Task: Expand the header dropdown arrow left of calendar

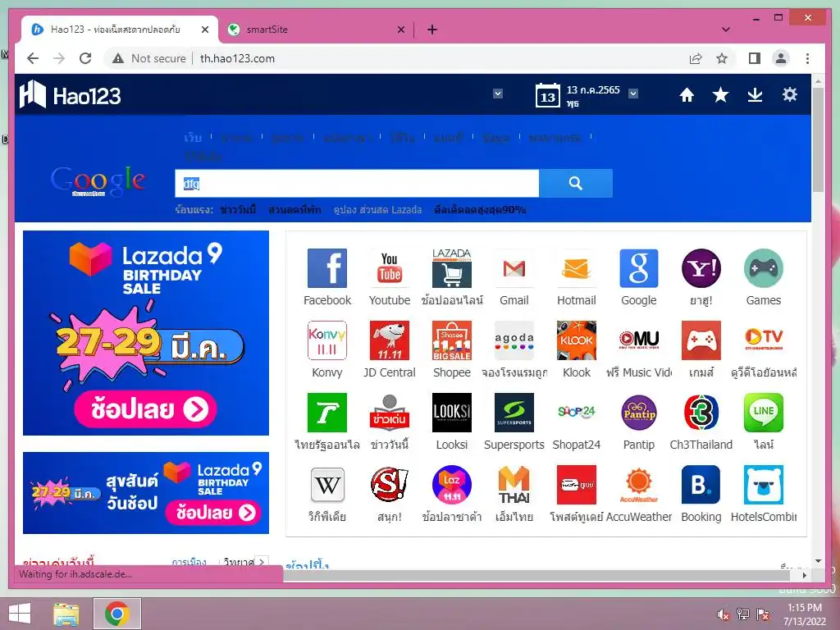Action: tap(498, 94)
